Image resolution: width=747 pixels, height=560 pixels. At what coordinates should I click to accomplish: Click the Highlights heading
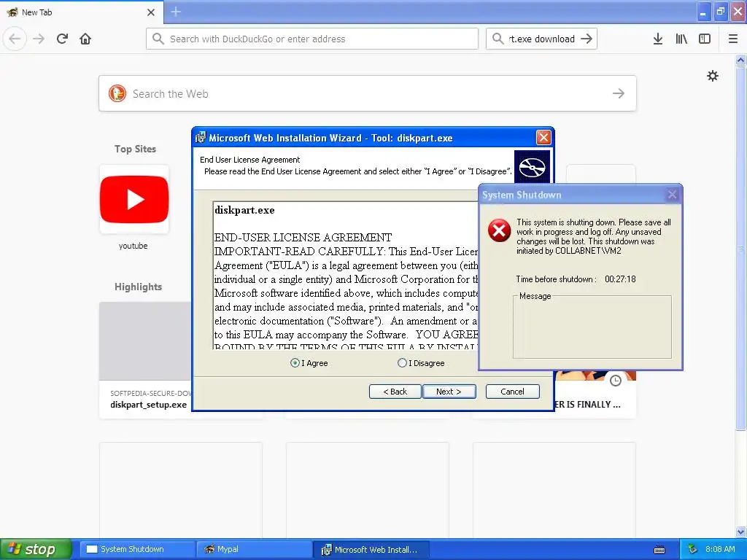[138, 287]
